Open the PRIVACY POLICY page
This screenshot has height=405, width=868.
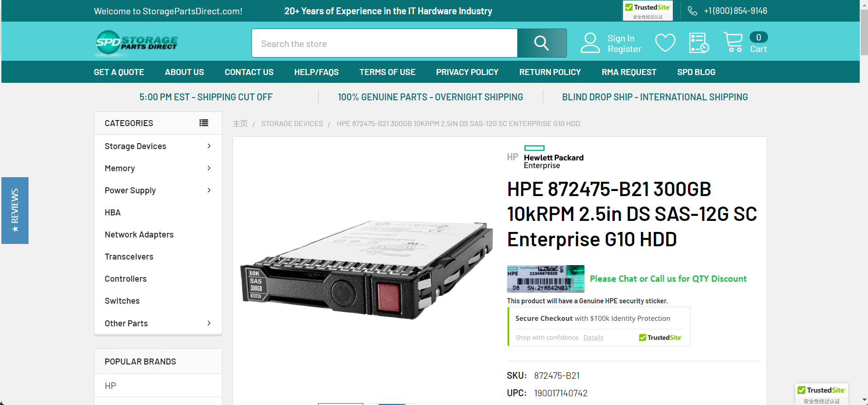pos(467,72)
